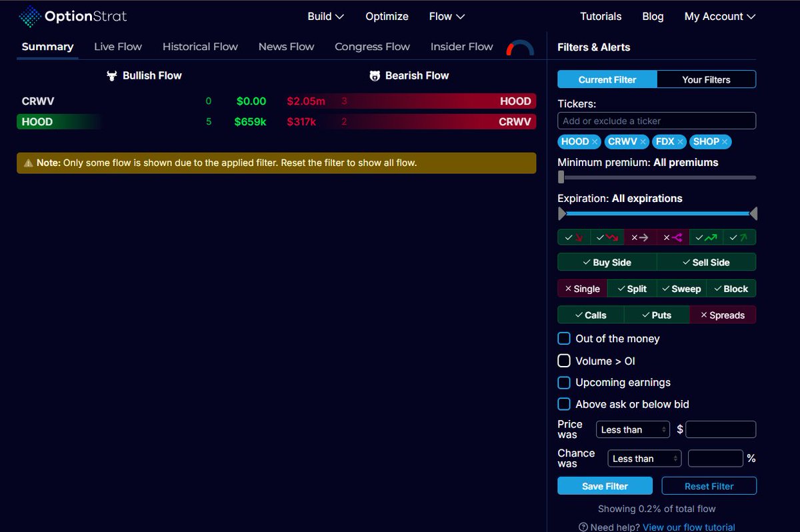Screen dimensions: 800x532
Task: Toggle the Split trade type filter
Action: click(x=632, y=289)
